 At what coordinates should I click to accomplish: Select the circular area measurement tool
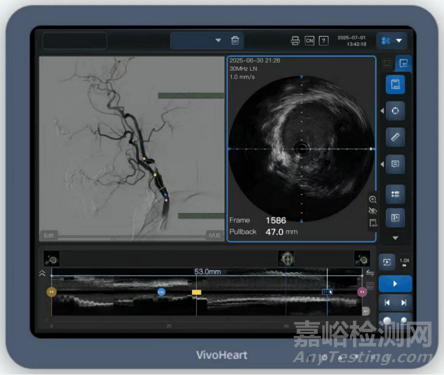pyautogui.click(x=395, y=111)
